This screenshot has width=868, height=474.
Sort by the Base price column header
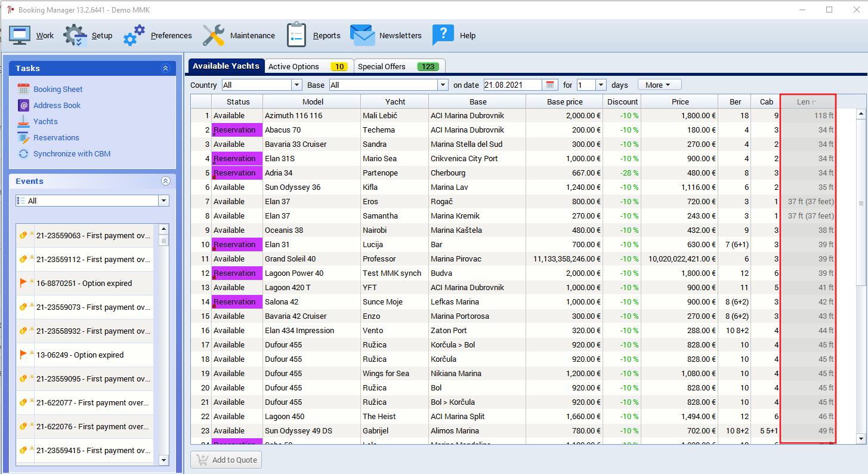[564, 101]
